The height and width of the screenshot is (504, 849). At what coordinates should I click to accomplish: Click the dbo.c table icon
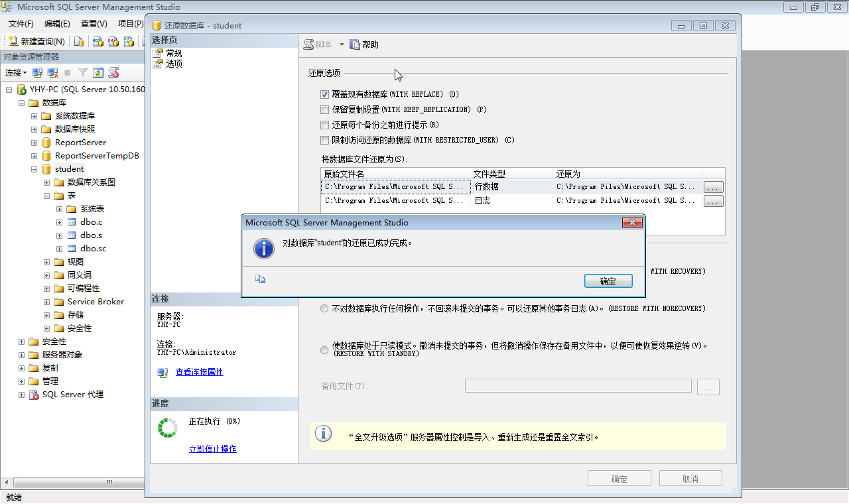tap(72, 222)
